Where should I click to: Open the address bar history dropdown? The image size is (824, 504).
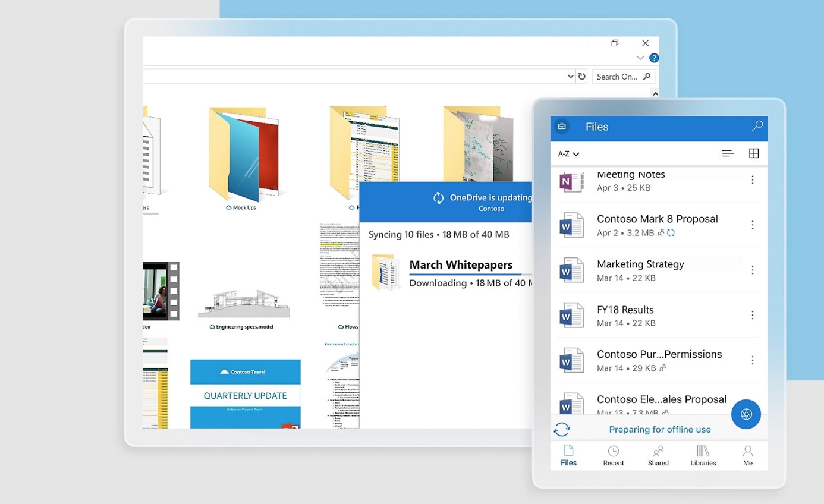point(570,77)
